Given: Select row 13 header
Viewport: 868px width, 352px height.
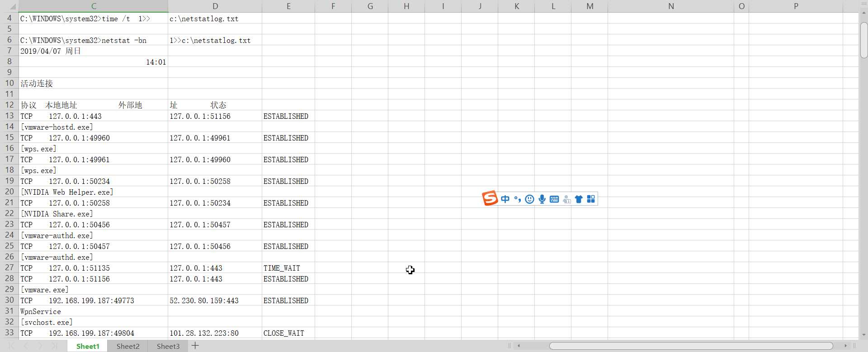Looking at the screenshot, I should (x=9, y=116).
